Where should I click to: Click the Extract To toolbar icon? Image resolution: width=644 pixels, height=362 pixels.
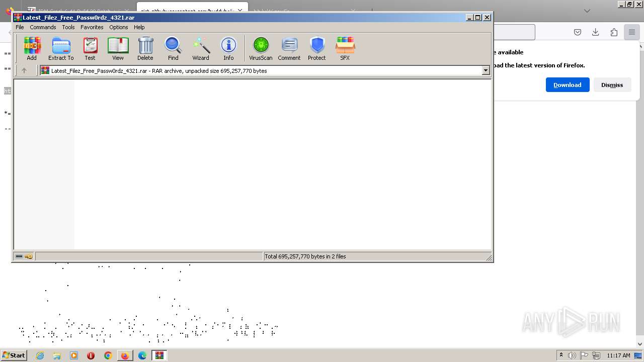tap(61, 49)
